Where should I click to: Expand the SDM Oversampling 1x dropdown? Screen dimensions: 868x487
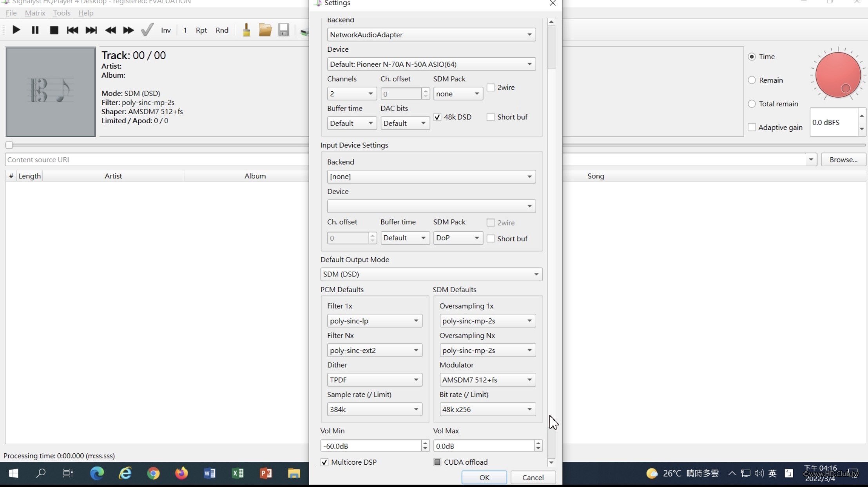[x=528, y=320]
